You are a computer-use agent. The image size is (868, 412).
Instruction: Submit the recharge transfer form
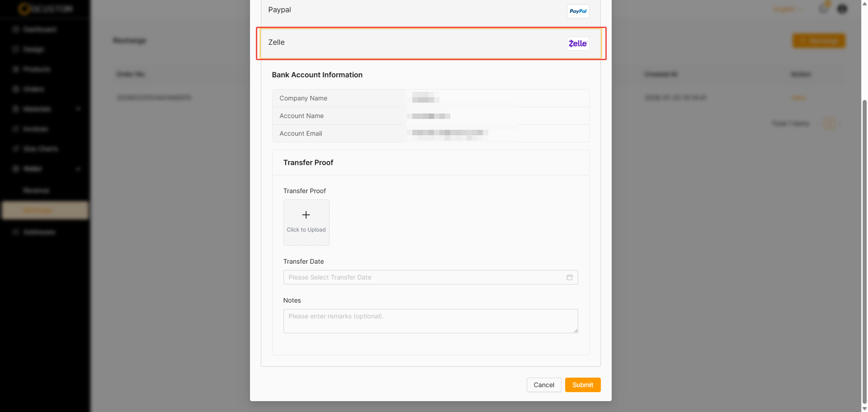click(582, 385)
